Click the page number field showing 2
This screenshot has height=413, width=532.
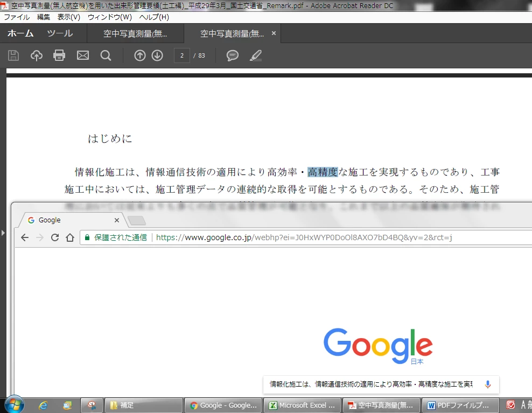coord(182,55)
